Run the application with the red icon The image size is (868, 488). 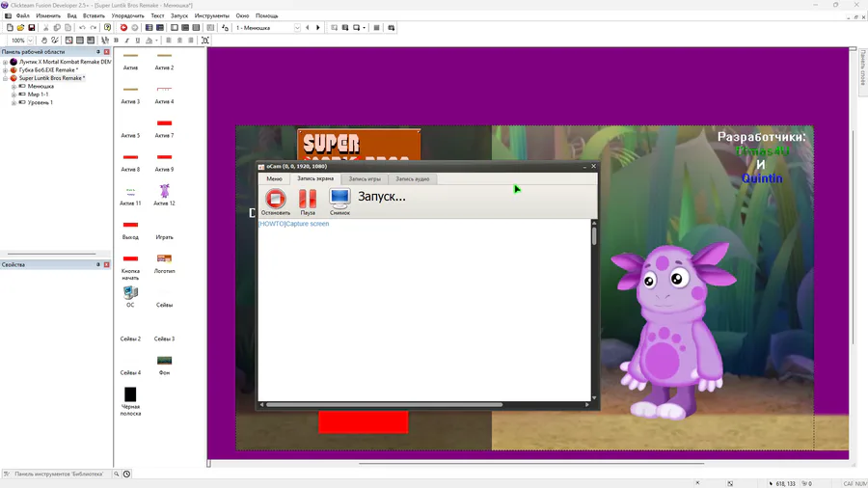click(x=123, y=28)
